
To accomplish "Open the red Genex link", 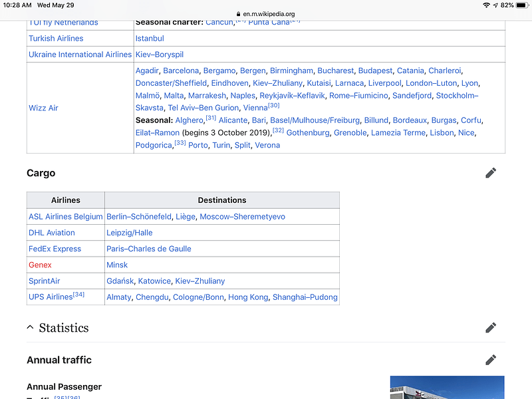I will (40, 265).
